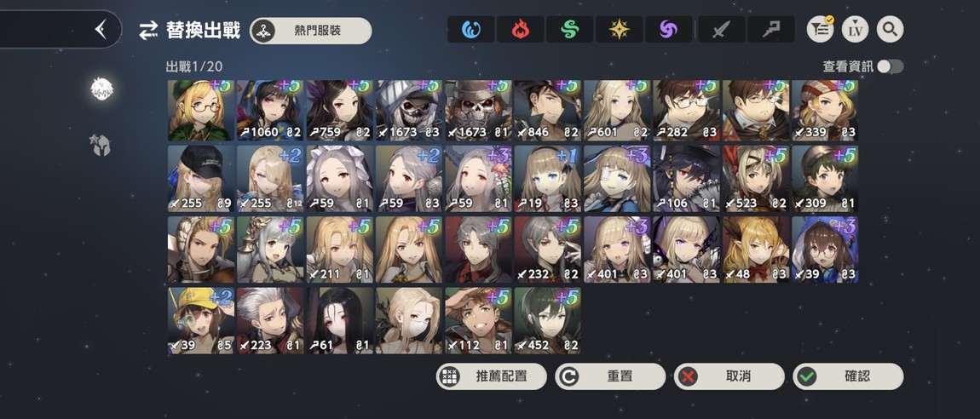Open the 熱門服裝 popular costumes button
Screen dimensions: 980x419
pyautogui.click(x=311, y=31)
